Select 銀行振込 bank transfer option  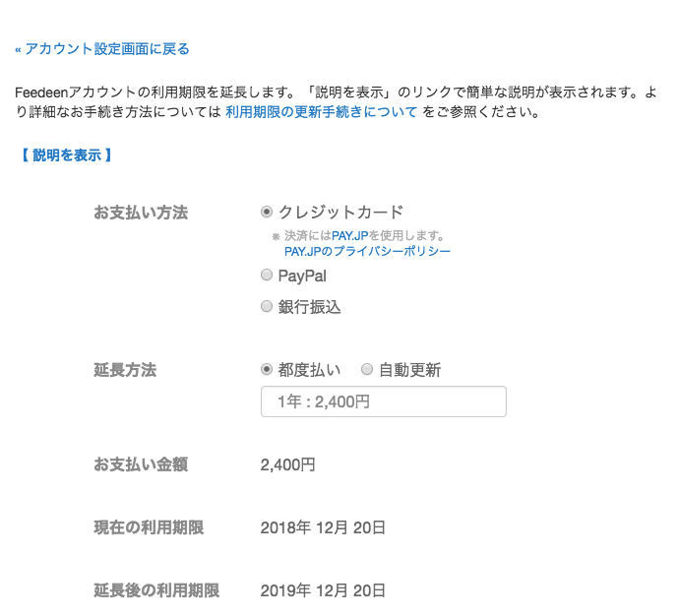pos(267,307)
